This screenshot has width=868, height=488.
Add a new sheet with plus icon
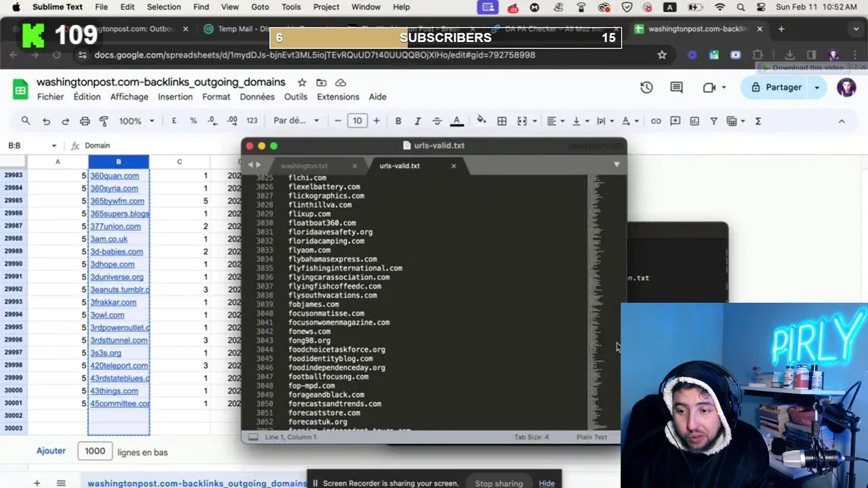(37, 483)
